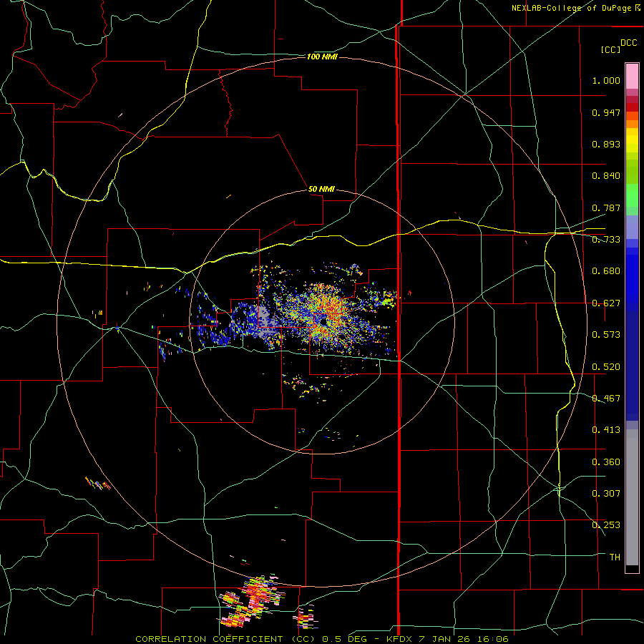The height and width of the screenshot is (644, 644).
Task: Click the radar site hole at the echo center
Action: (323, 321)
